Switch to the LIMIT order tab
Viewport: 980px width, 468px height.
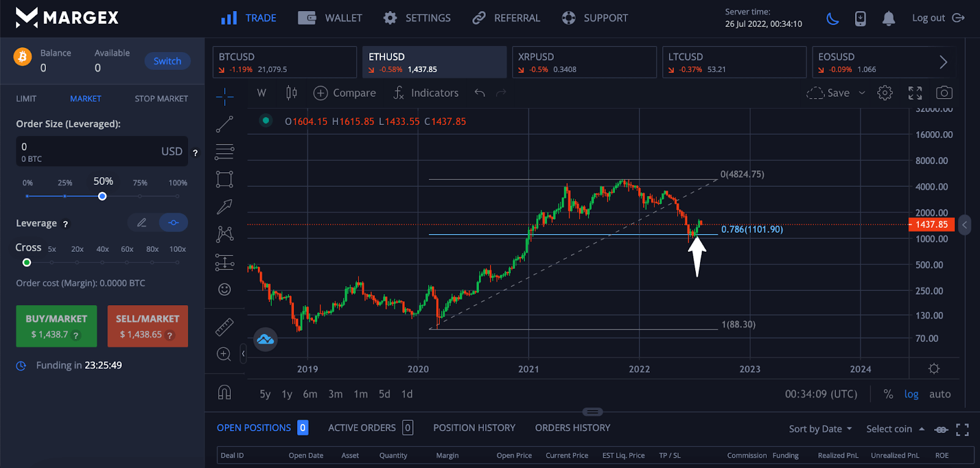26,99
